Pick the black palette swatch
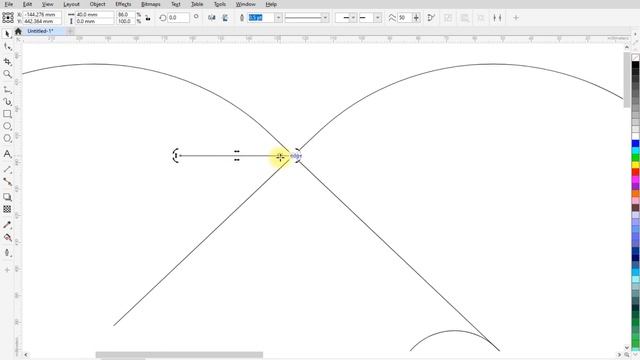This screenshot has height=360, width=640. [x=636, y=64]
